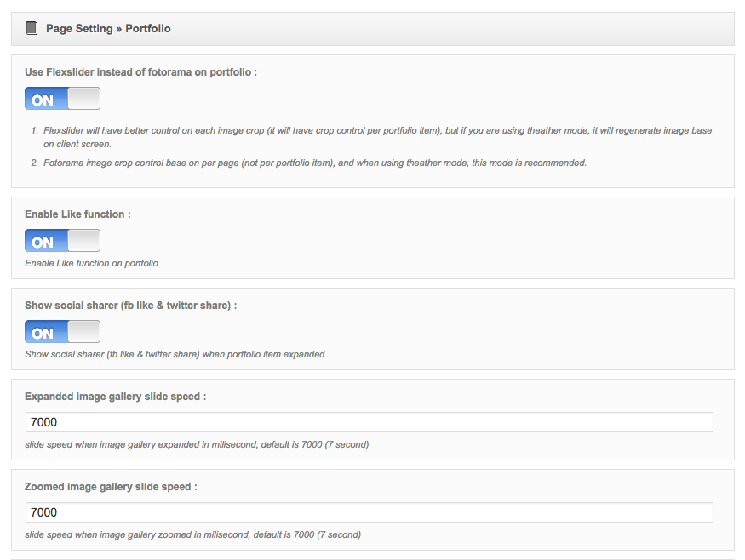Viewport: 745px width, 560px height.
Task: Click the Enable Like function heading label
Action: (x=77, y=214)
